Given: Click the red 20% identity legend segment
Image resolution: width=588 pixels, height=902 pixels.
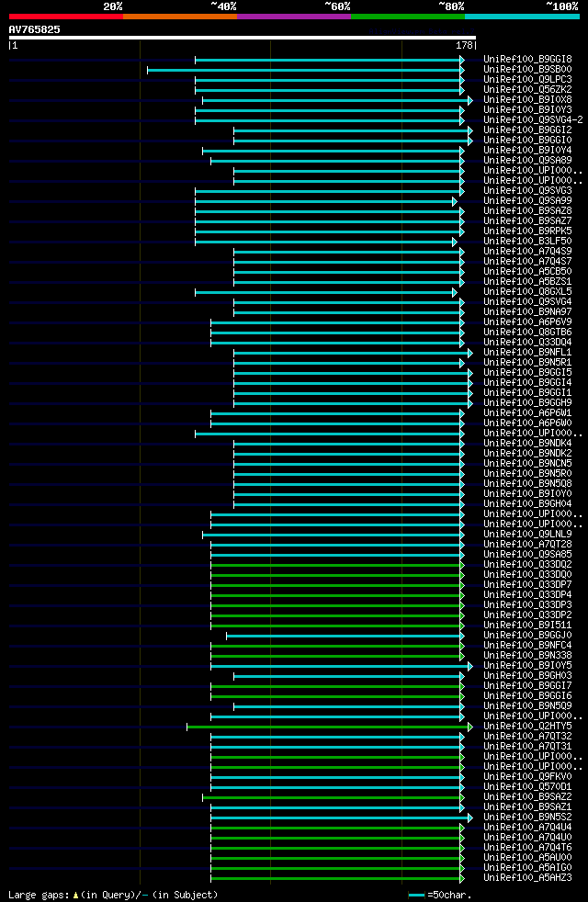Looking at the screenshot, I should (66, 17).
